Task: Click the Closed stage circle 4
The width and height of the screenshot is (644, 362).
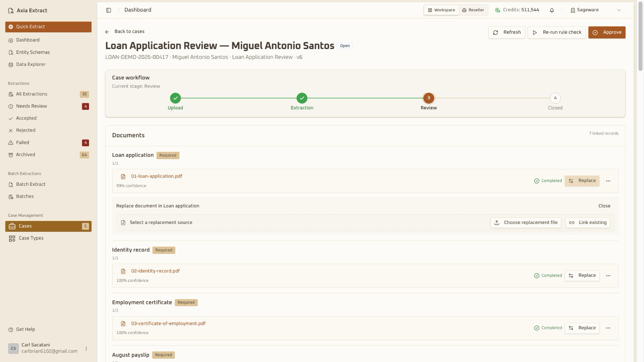Action: pyautogui.click(x=555, y=98)
